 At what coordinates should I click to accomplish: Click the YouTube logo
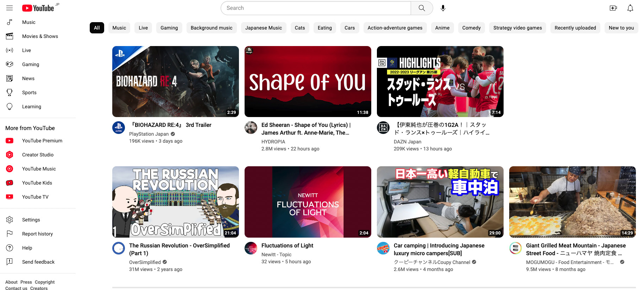click(x=38, y=8)
